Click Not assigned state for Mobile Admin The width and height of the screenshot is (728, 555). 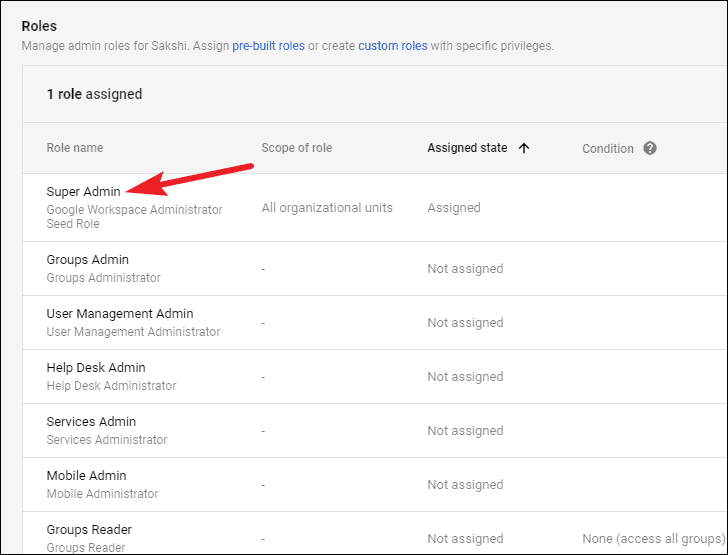465,485
